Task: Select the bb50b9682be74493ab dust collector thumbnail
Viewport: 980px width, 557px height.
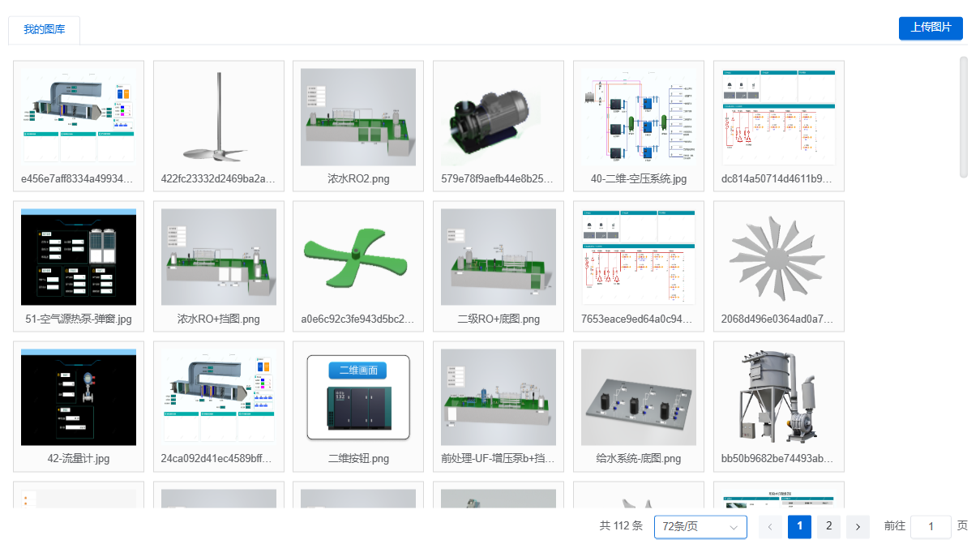Action: pos(779,397)
